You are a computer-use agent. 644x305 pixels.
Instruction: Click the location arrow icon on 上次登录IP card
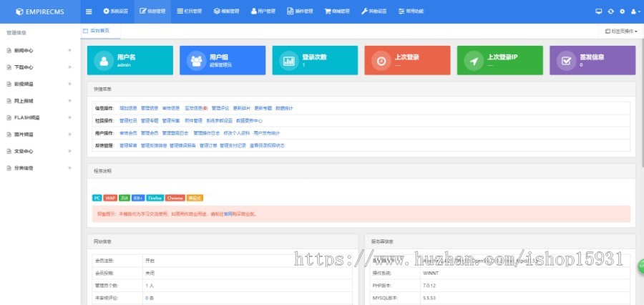point(474,61)
